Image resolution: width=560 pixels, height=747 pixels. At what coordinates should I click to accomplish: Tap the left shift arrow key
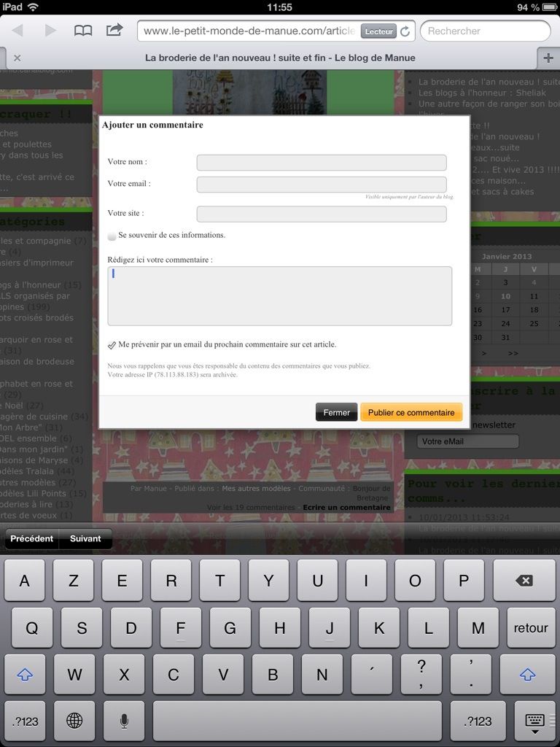tap(25, 674)
